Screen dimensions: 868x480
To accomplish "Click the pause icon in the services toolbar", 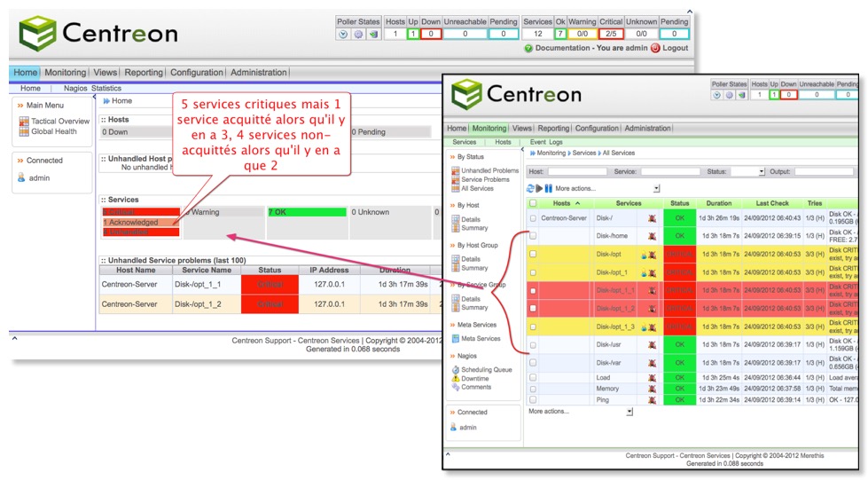I will click(549, 188).
